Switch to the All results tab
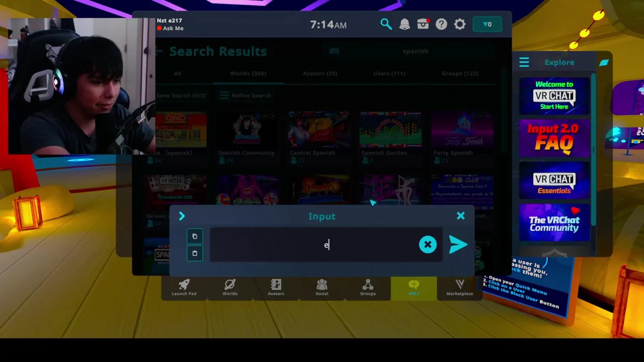The width and height of the screenshot is (644, 362). pos(178,73)
